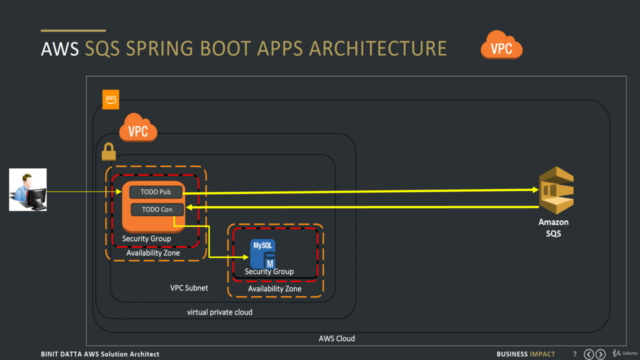Image resolution: width=640 pixels, height=360 pixels.
Task: Click the 'AWS Cloud' label
Action: pyautogui.click(x=337, y=338)
